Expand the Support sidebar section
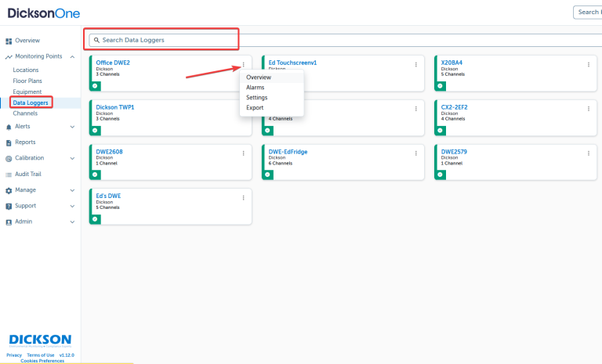602x364 pixels. click(x=72, y=206)
